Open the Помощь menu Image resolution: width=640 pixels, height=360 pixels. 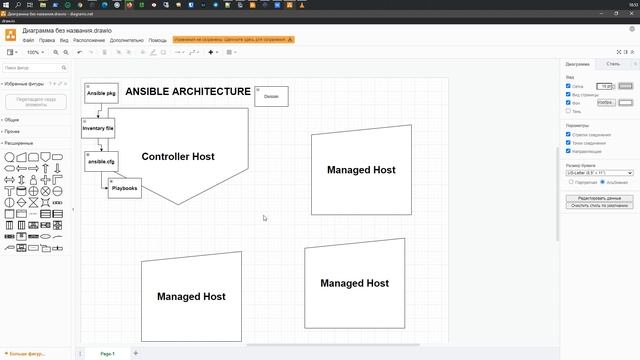[158, 40]
